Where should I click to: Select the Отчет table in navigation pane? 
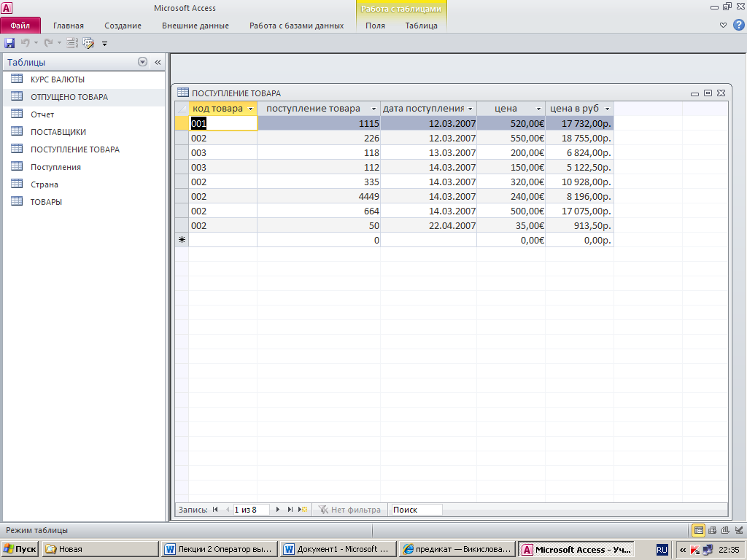click(42, 114)
